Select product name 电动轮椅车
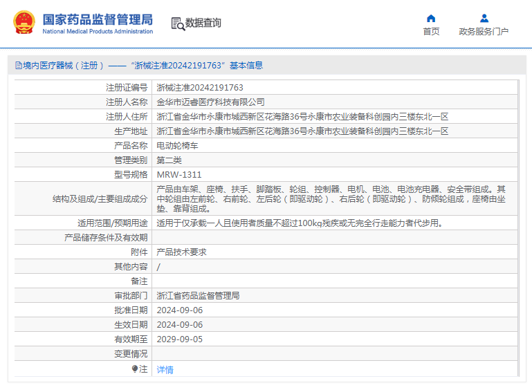 pyautogui.click(x=177, y=146)
